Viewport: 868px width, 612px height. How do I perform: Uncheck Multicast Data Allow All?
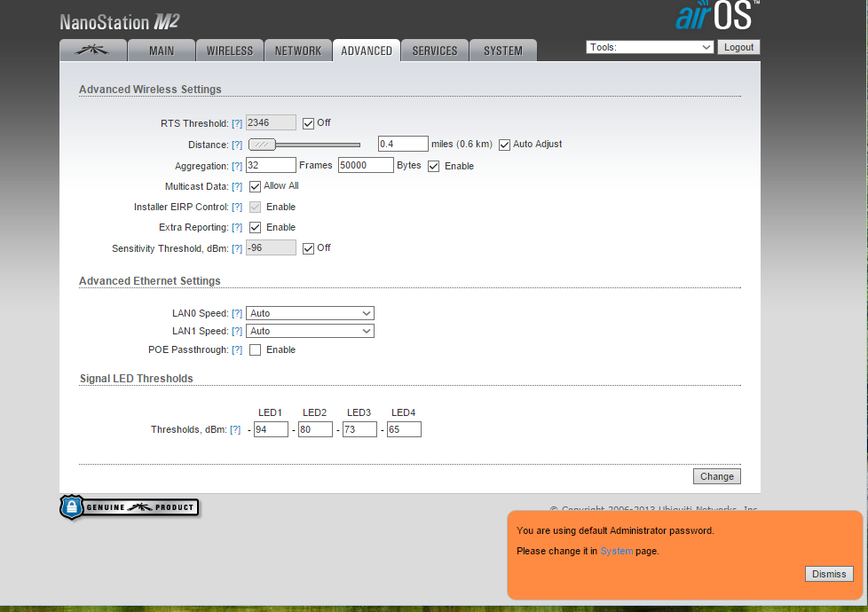pyautogui.click(x=256, y=186)
